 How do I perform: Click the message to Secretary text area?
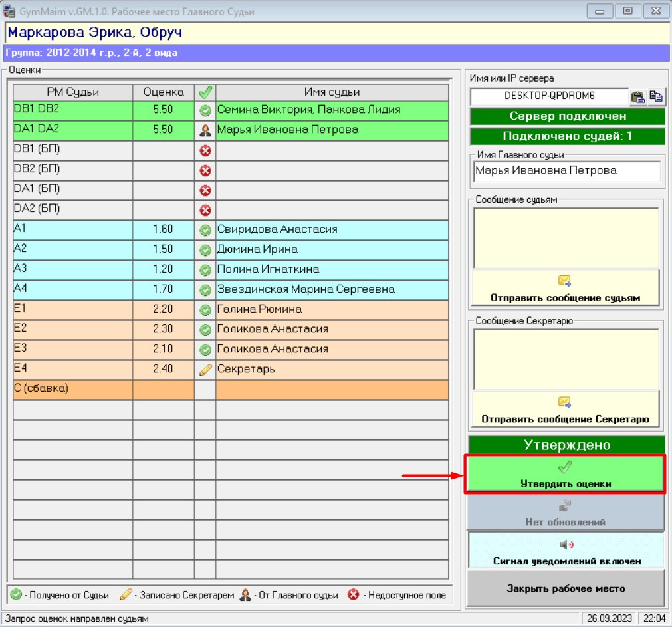(x=566, y=359)
